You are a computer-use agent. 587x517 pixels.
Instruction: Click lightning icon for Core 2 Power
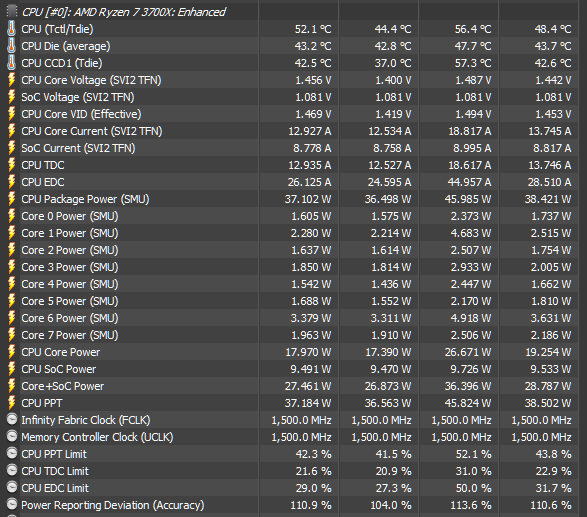(12, 250)
